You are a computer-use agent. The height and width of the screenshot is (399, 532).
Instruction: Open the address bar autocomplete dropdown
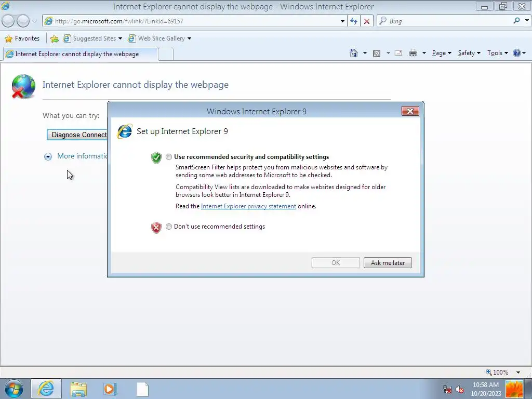click(342, 21)
